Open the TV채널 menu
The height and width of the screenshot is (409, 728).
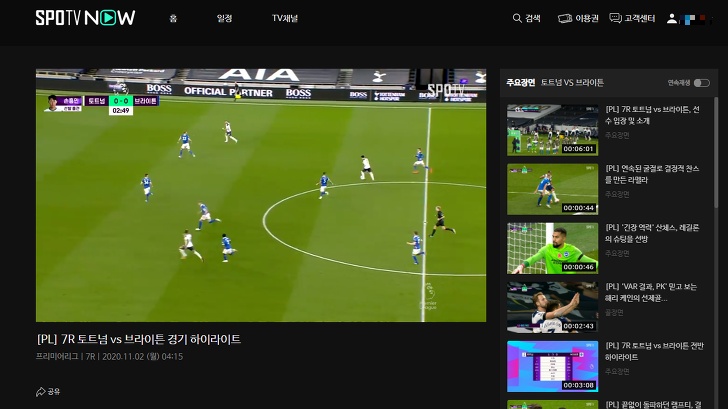[285, 19]
